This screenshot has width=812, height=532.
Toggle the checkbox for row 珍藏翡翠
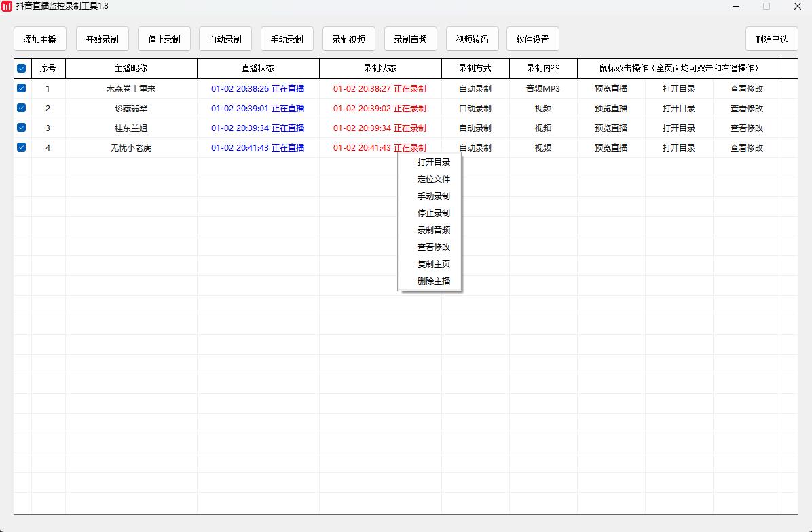tap(22, 108)
